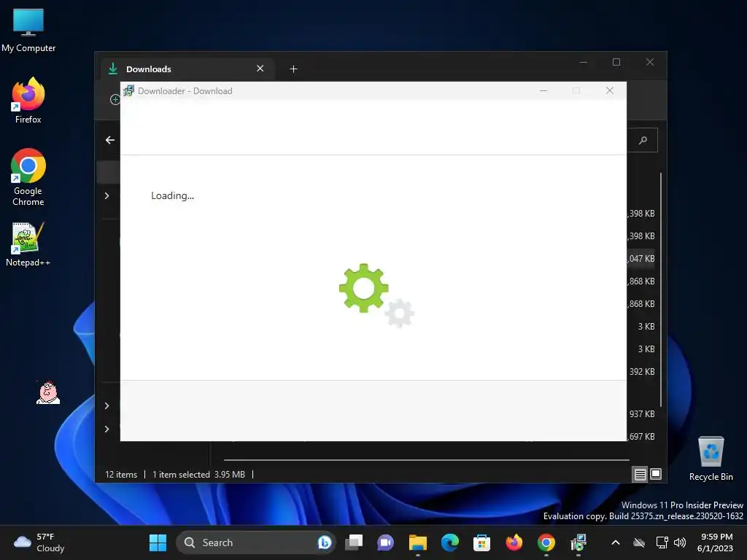Screen dimensions: 747x560
Task: Launch Chrome from the taskbar
Action: 546,542
